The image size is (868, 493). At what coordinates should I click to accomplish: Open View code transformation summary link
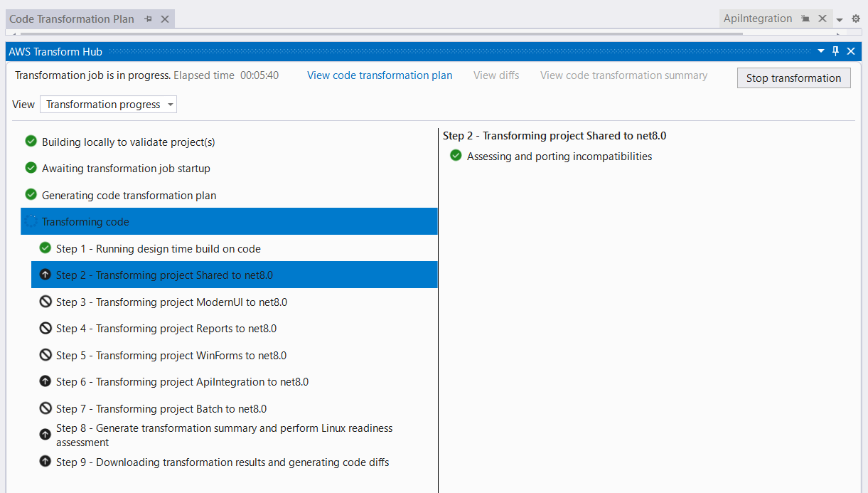[623, 75]
